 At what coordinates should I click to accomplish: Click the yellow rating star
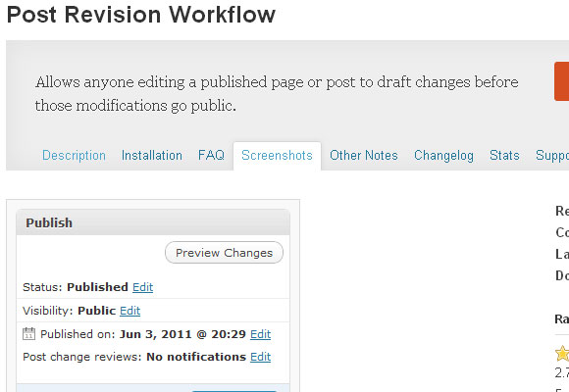click(x=562, y=354)
